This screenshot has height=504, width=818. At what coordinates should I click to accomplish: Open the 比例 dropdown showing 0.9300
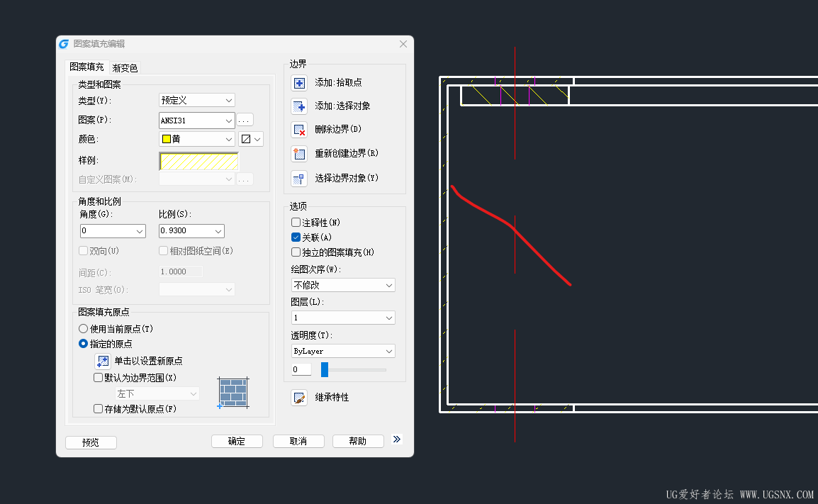191,230
